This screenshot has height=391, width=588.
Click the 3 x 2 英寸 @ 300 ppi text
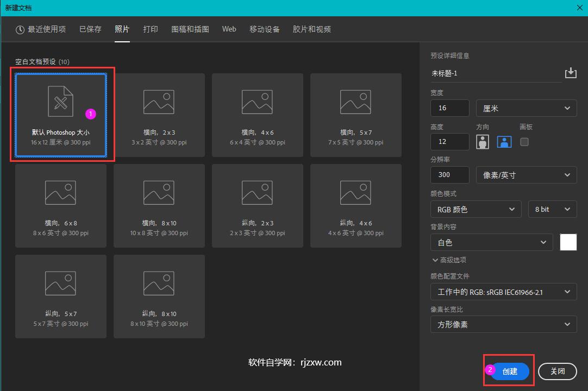coord(159,142)
